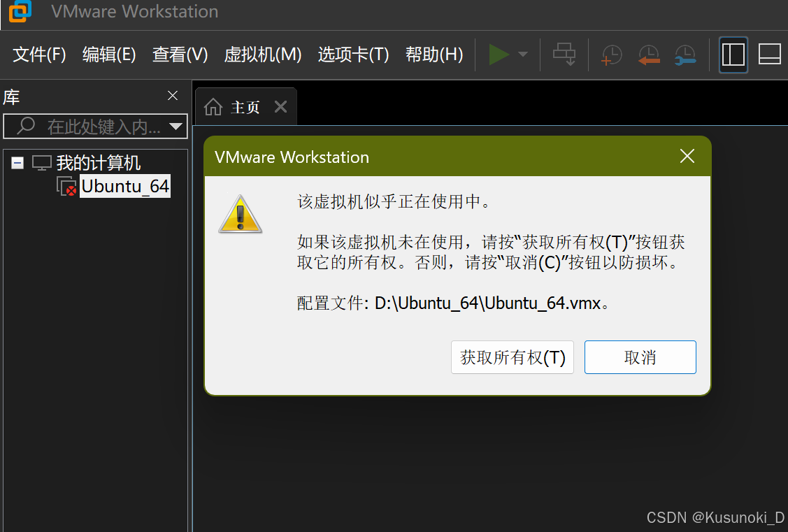Click the 该虚拟机似乎正在使用中 message

tap(395, 201)
